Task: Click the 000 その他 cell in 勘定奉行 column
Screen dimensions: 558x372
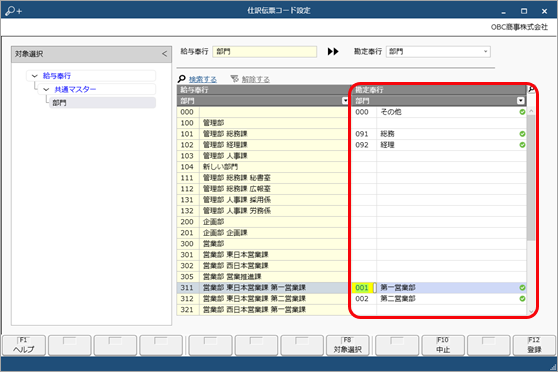Action: pos(439,112)
